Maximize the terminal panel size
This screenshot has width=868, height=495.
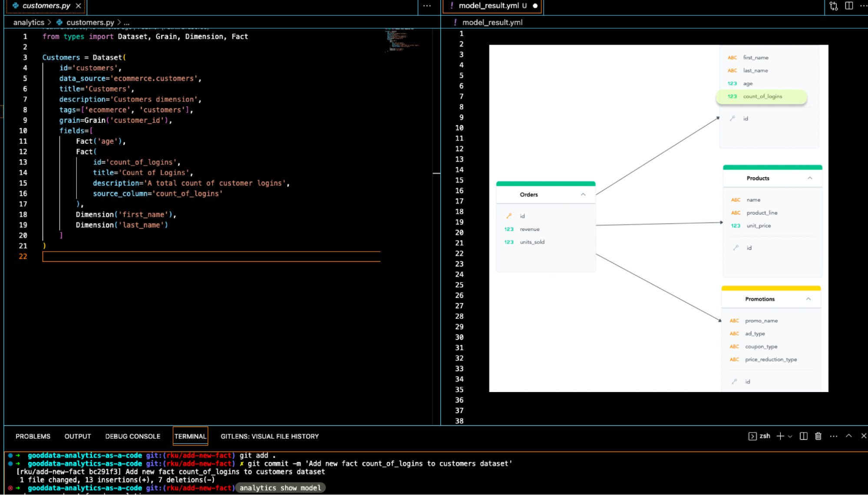pos(848,436)
